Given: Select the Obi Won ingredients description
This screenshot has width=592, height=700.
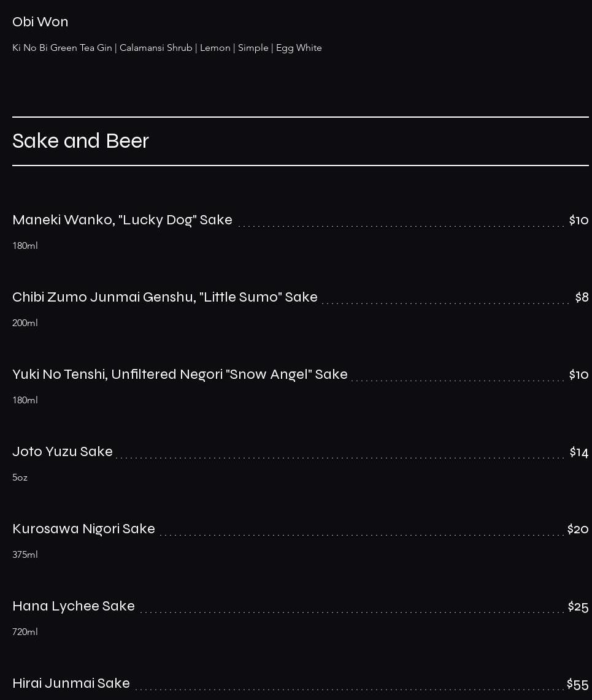Looking at the screenshot, I should [167, 48].
